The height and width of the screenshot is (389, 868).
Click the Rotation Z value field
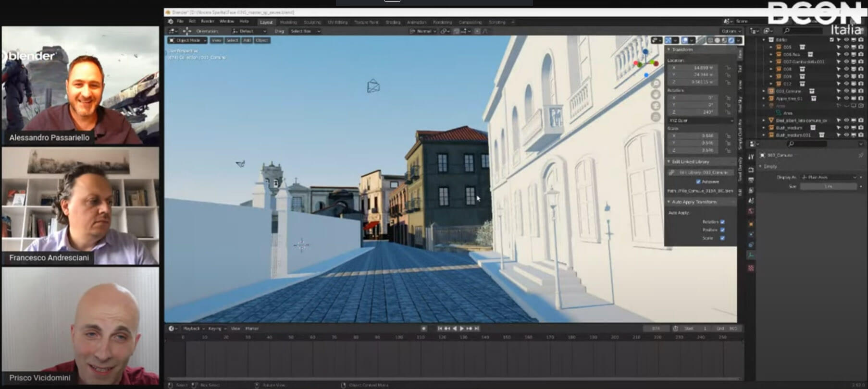point(693,112)
